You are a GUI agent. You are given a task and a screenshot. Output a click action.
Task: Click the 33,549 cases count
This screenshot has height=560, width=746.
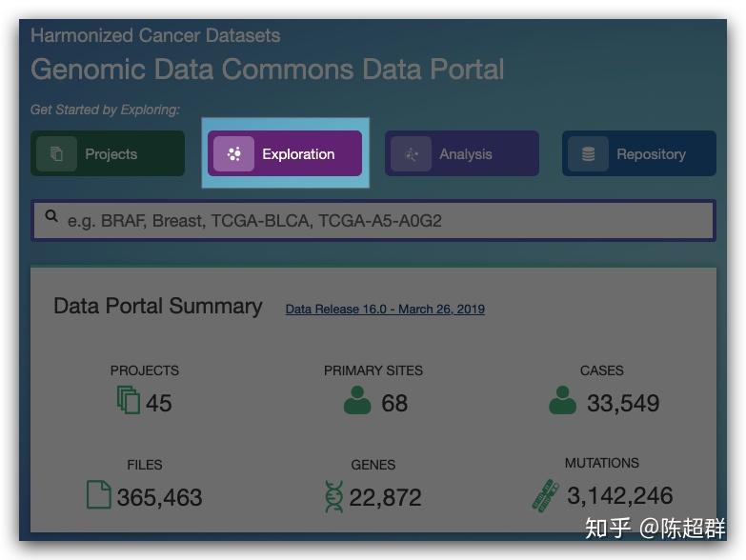pyautogui.click(x=623, y=403)
